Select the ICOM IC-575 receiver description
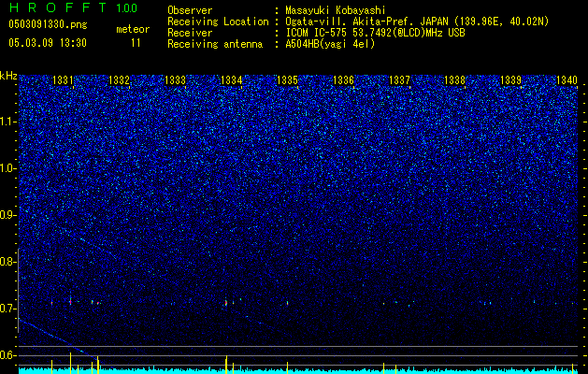The image size is (588, 374). click(375, 33)
